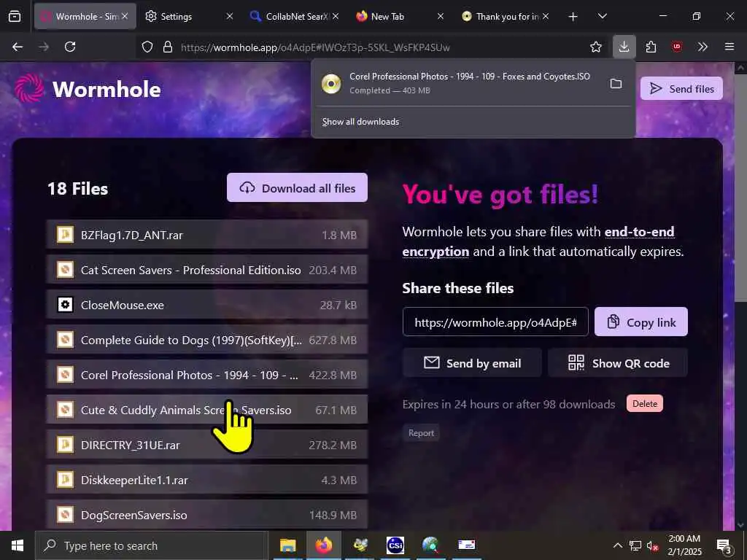The height and width of the screenshot is (560, 747).
Task: Download Complete Guide to Dogs file
Action: 206,340
